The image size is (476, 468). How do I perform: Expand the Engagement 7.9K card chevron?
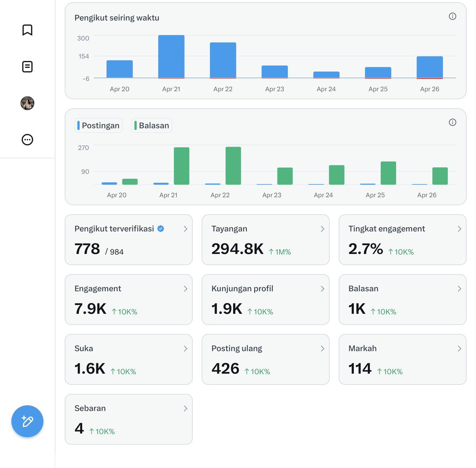(185, 288)
